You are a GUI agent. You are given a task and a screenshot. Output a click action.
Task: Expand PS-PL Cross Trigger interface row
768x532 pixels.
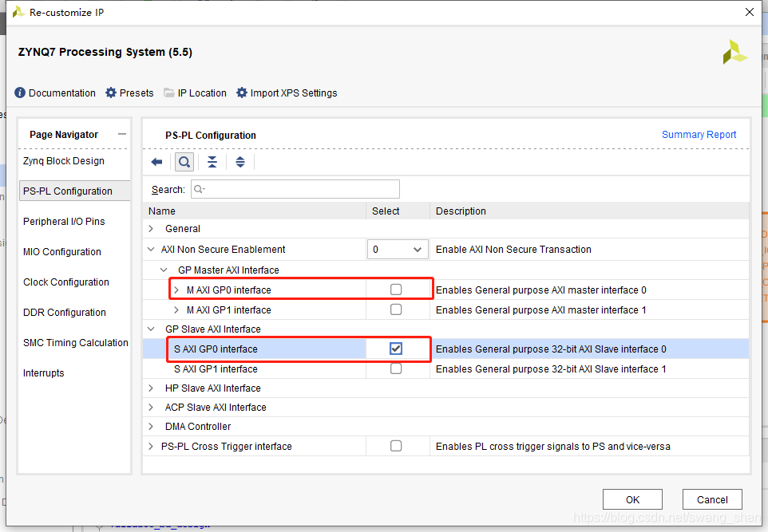click(x=152, y=447)
